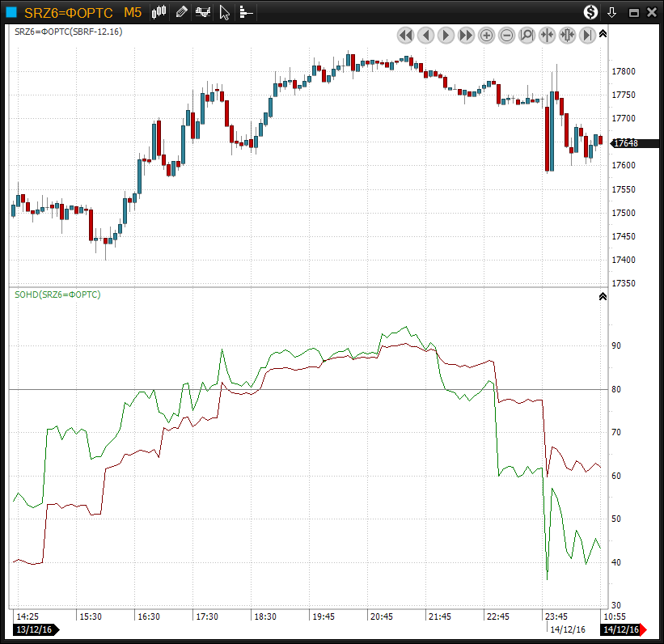
Task: Zoom out with the minus button
Action: click(x=507, y=35)
